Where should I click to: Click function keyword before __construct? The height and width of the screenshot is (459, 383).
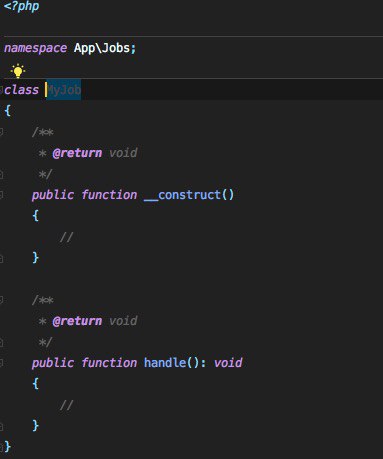pyautogui.click(x=109, y=195)
